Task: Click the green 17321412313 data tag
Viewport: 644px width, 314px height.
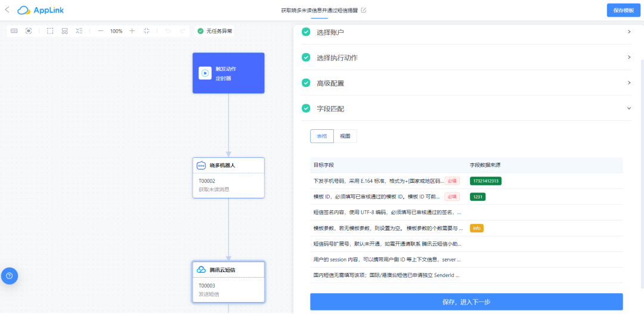Action: coord(485,181)
